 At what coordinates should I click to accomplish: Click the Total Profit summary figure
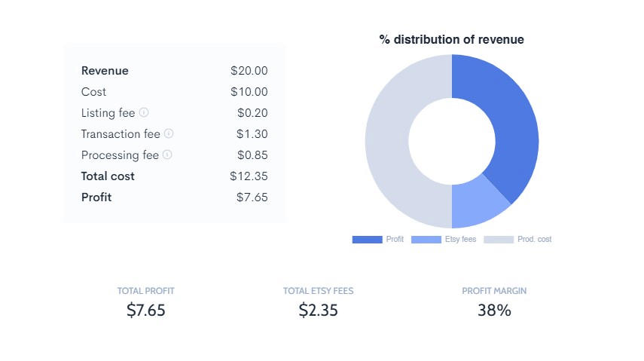[146, 310]
